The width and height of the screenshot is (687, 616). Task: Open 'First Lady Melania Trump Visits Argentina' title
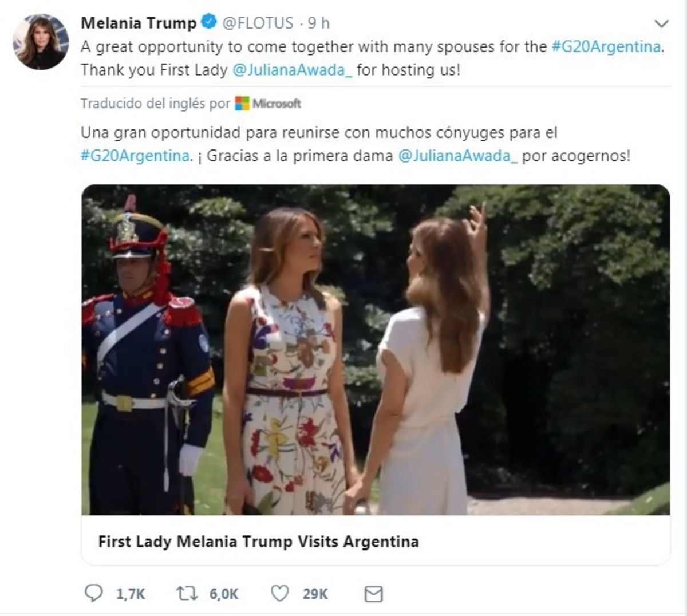258,542
